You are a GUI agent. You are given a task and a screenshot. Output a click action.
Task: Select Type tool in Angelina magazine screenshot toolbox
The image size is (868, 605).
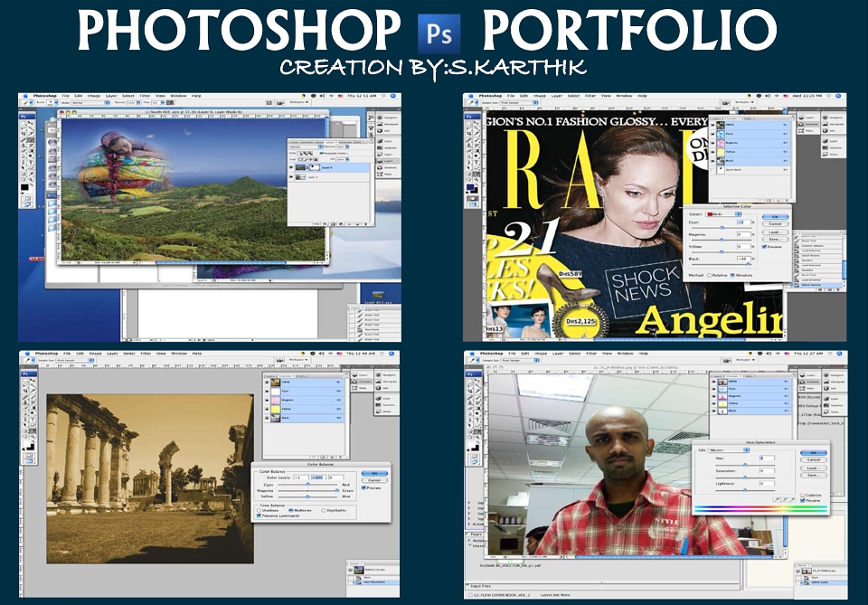point(476,162)
